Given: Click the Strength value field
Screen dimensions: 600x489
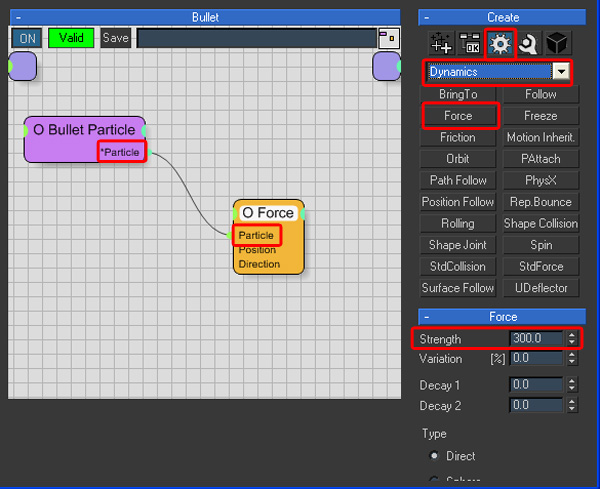Looking at the screenshot, I should [536, 338].
